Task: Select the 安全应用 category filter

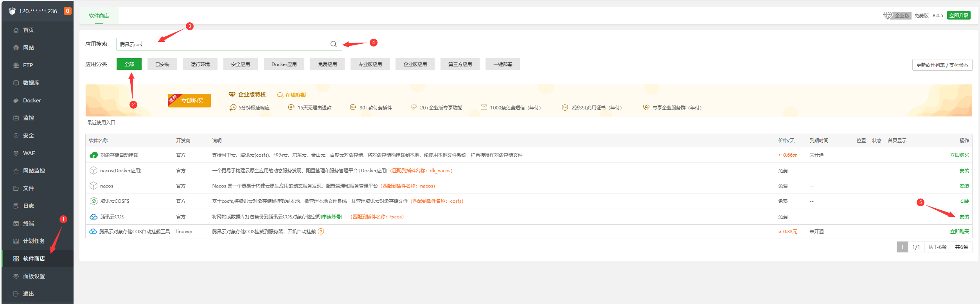Action: tap(241, 64)
